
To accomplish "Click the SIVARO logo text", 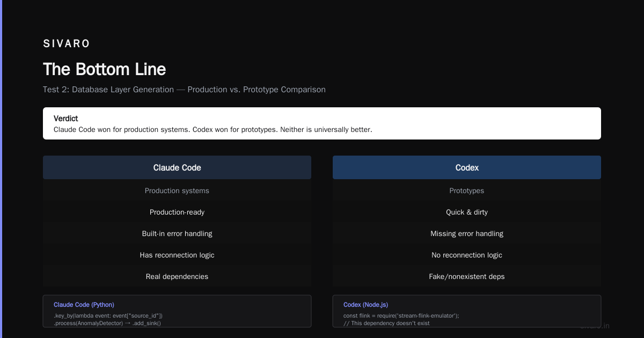I will coord(67,44).
